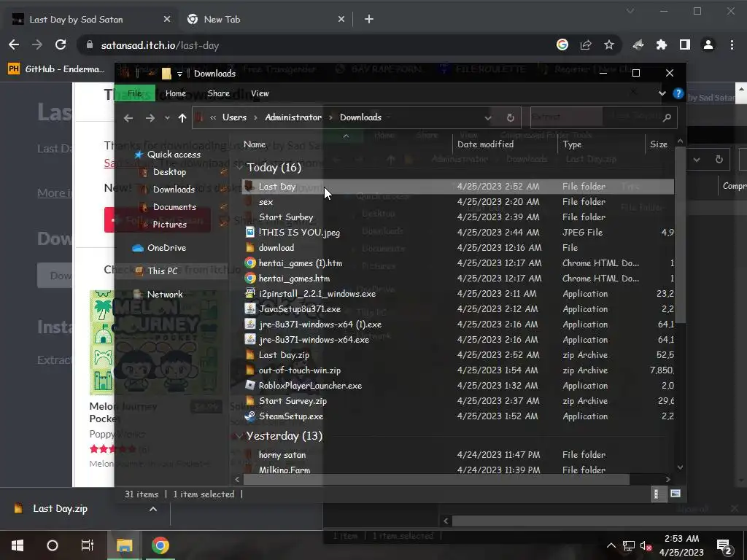
Task: Select hentai_games.htm Chrome file icon
Action: [x=249, y=278]
